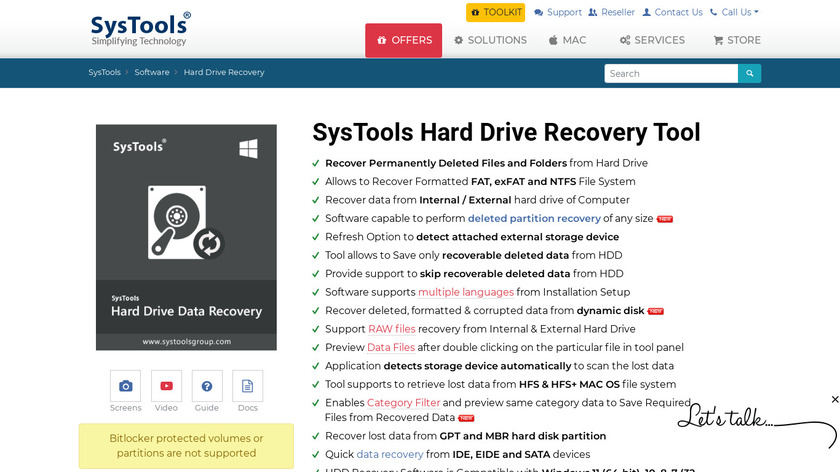The height and width of the screenshot is (472, 840).
Task: Click 'IDE, EIDE and SATA' text
Action: point(501,454)
